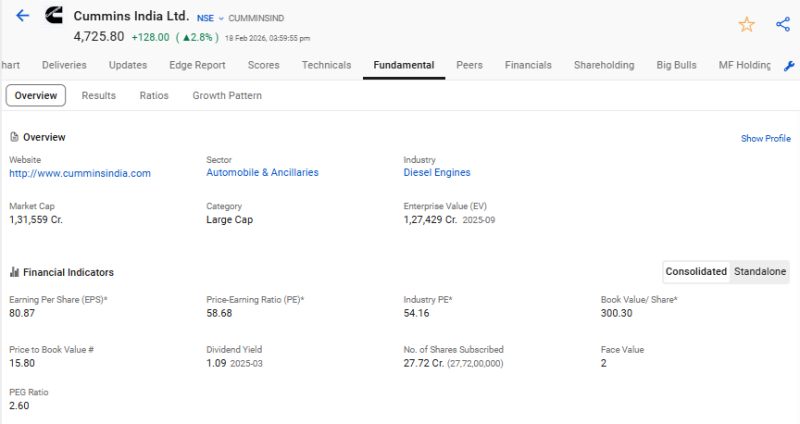Click the share icon
This screenshot has width=800, height=424.
[x=782, y=24]
